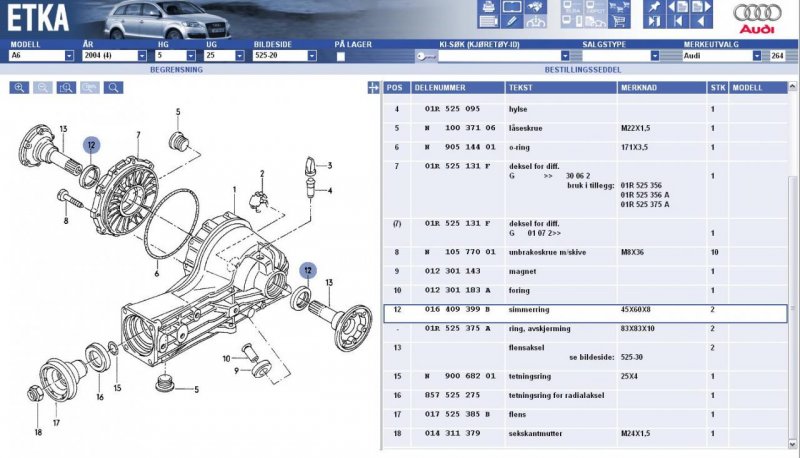Select the Begrensning tab
Screen dimensions: 800x458
[177, 70]
